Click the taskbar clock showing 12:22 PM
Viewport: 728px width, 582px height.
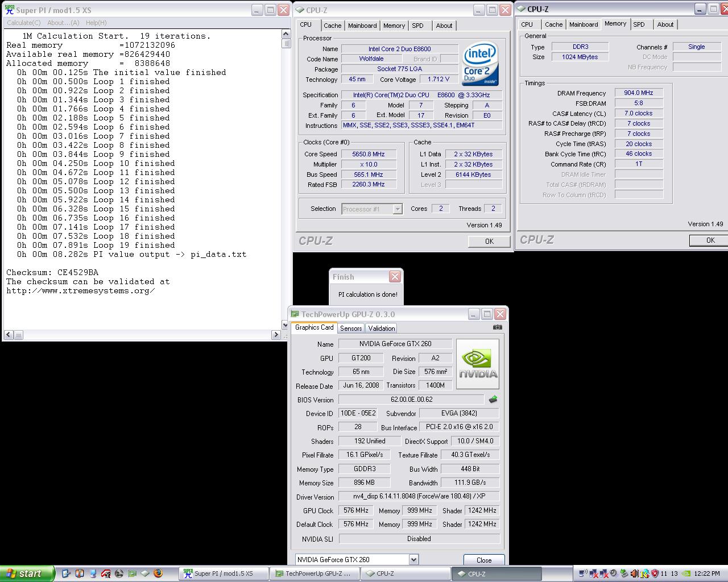point(707,573)
